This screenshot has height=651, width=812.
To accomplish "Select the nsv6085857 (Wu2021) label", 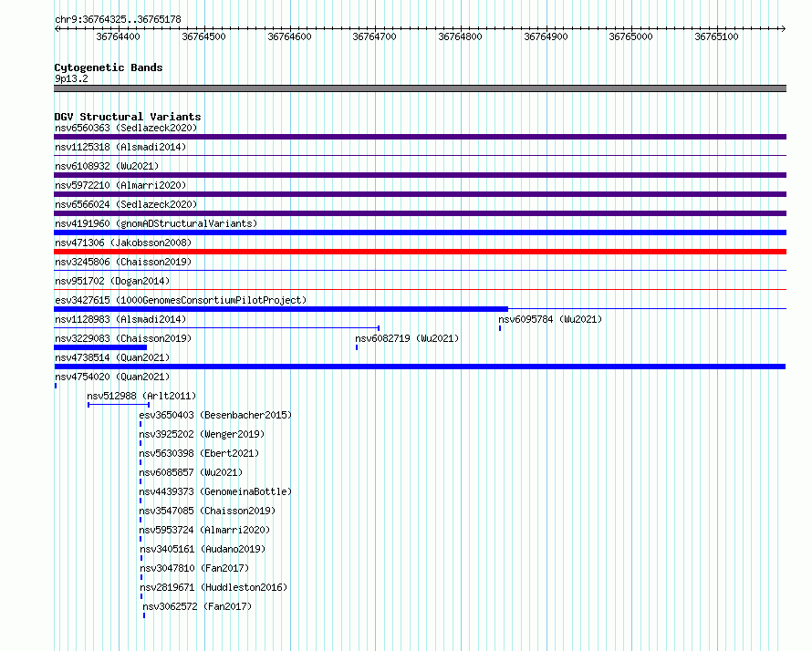I will 191,472.
